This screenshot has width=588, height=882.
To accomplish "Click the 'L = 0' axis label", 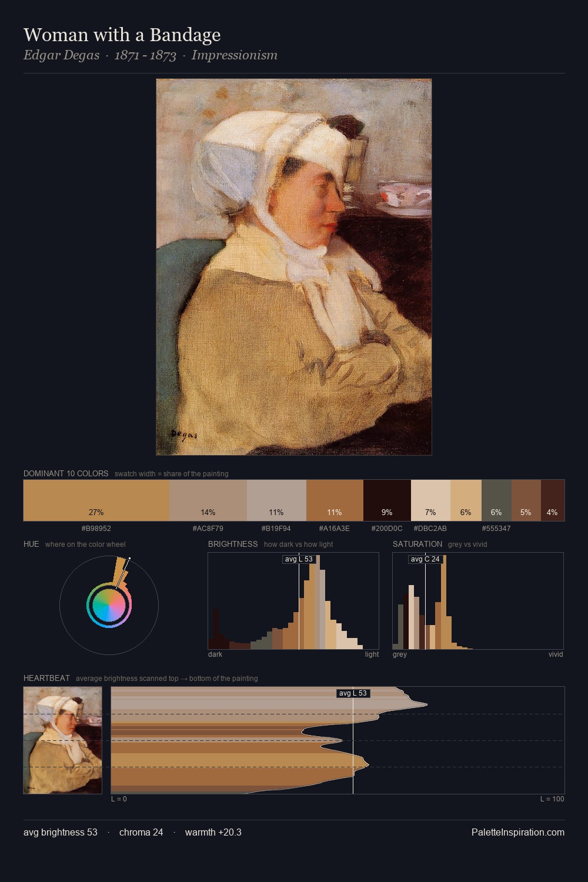I will (119, 799).
